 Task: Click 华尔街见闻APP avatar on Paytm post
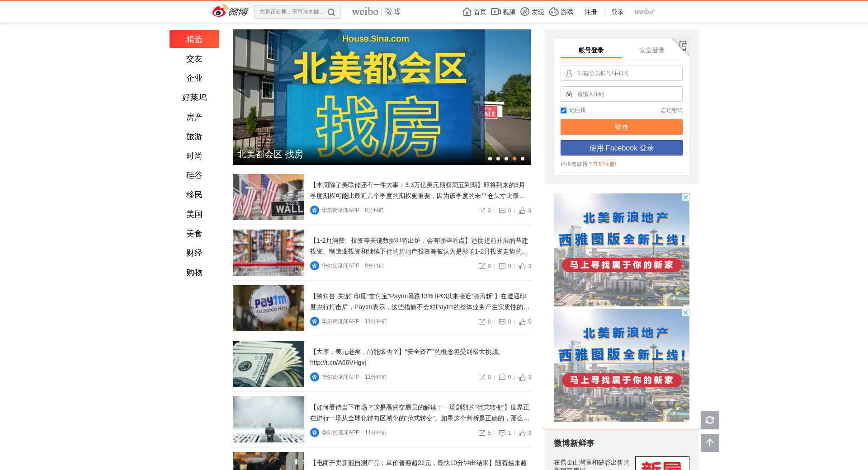tap(315, 321)
